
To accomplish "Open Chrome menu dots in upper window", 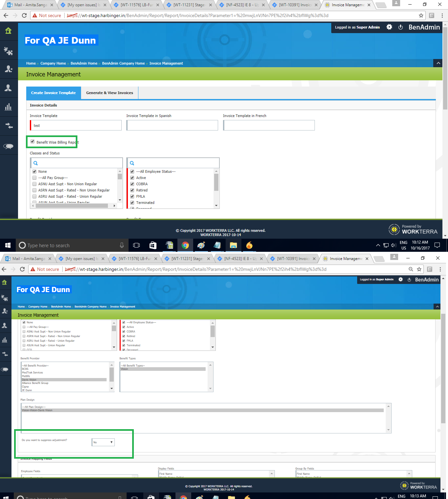I will (442, 15).
